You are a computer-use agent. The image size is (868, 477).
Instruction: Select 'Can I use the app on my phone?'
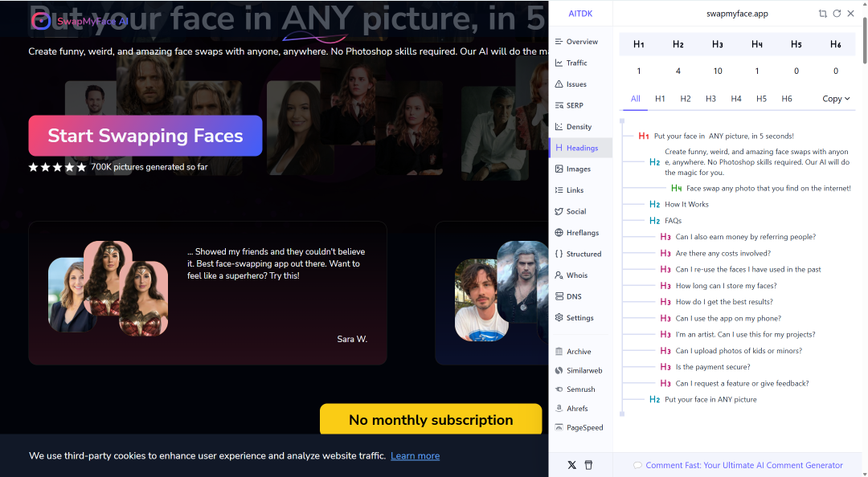coord(728,318)
